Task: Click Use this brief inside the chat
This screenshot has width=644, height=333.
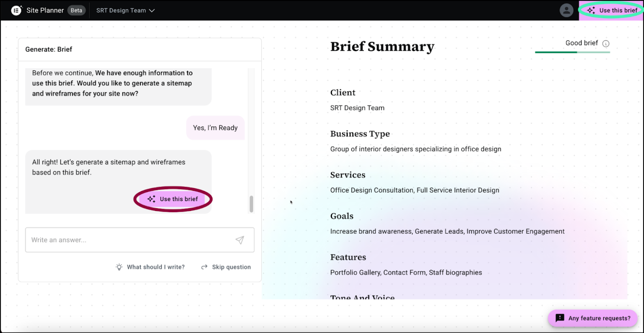Action: pos(172,199)
